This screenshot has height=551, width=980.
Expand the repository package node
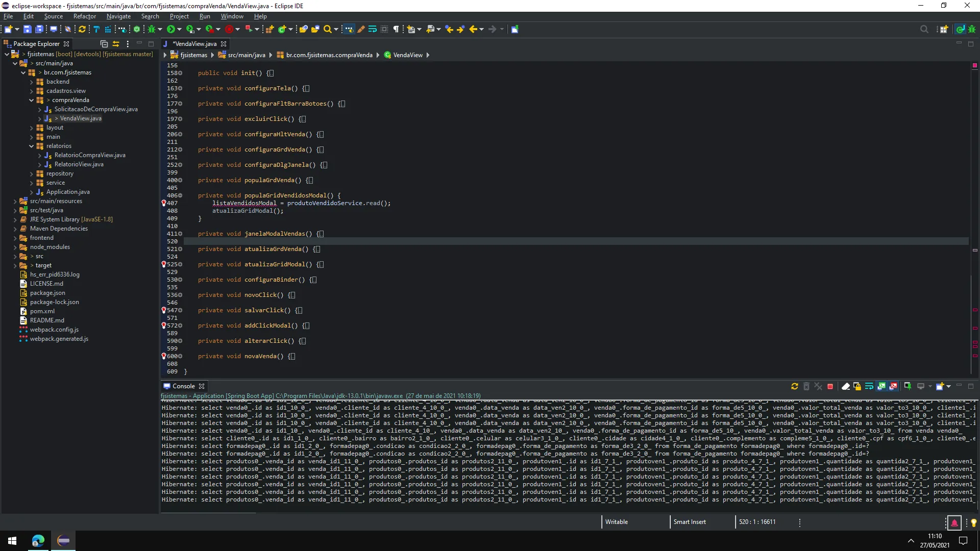click(32, 174)
